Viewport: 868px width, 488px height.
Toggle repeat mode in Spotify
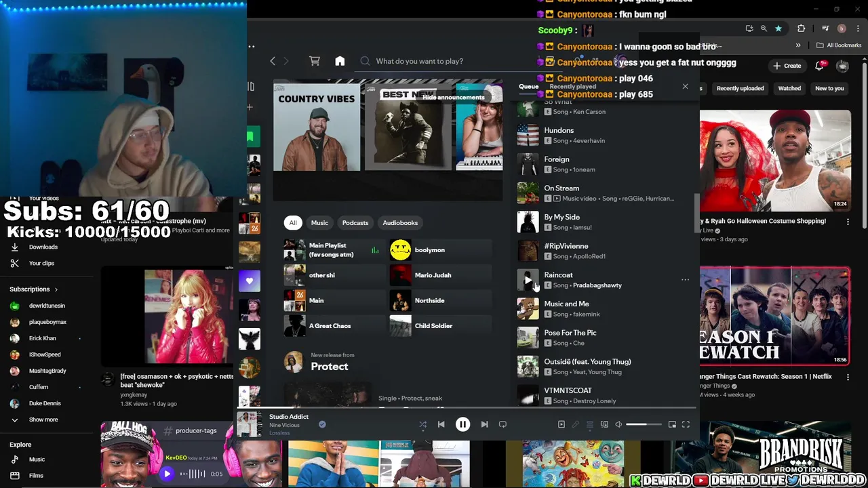point(502,424)
